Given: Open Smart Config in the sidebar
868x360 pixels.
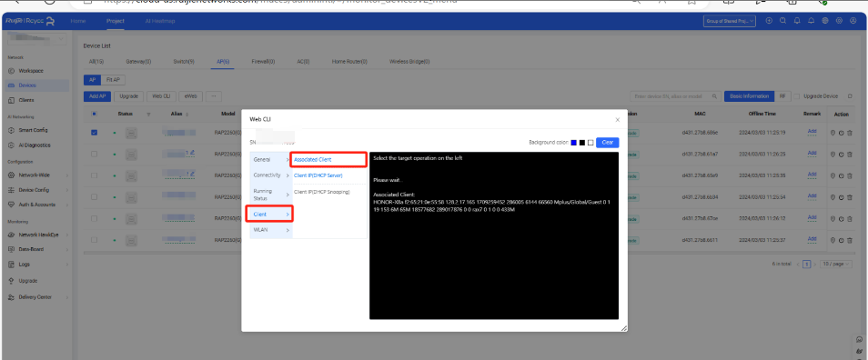Looking at the screenshot, I should click(x=33, y=130).
